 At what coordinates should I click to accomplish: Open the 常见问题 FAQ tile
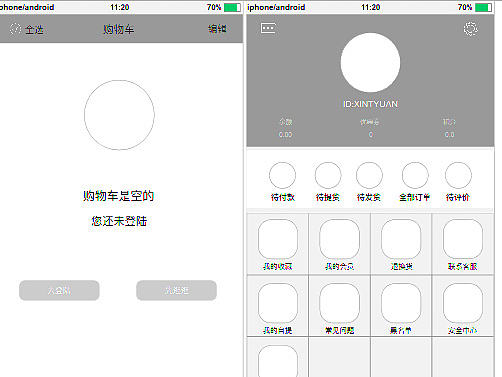(339, 306)
